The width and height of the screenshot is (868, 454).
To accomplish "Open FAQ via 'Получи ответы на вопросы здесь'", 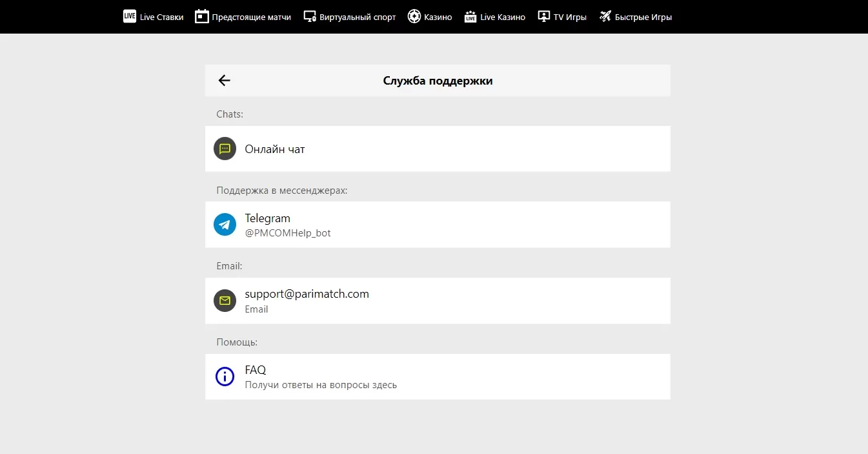I will pos(321,385).
